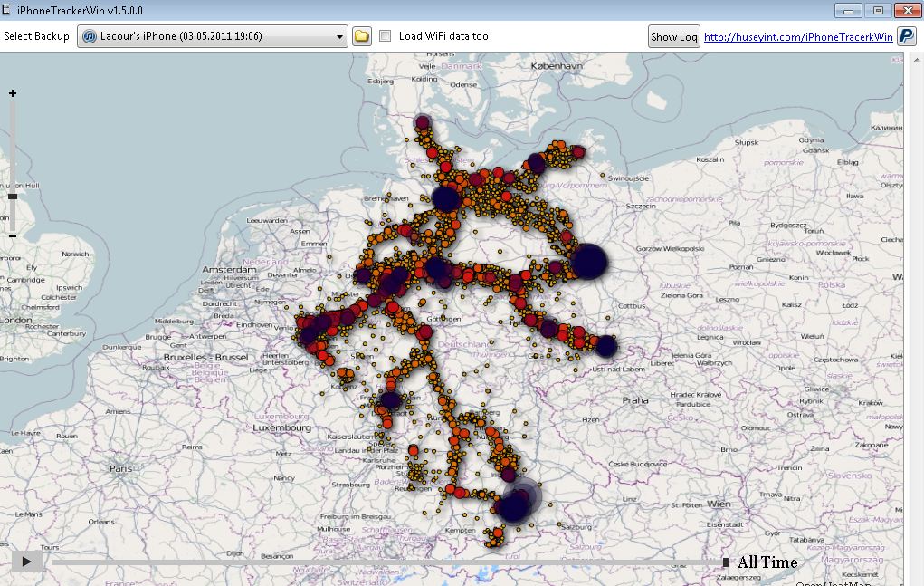This screenshot has height=586, width=924.
Task: Click the iTunes icon in backup selector
Action: point(89,36)
